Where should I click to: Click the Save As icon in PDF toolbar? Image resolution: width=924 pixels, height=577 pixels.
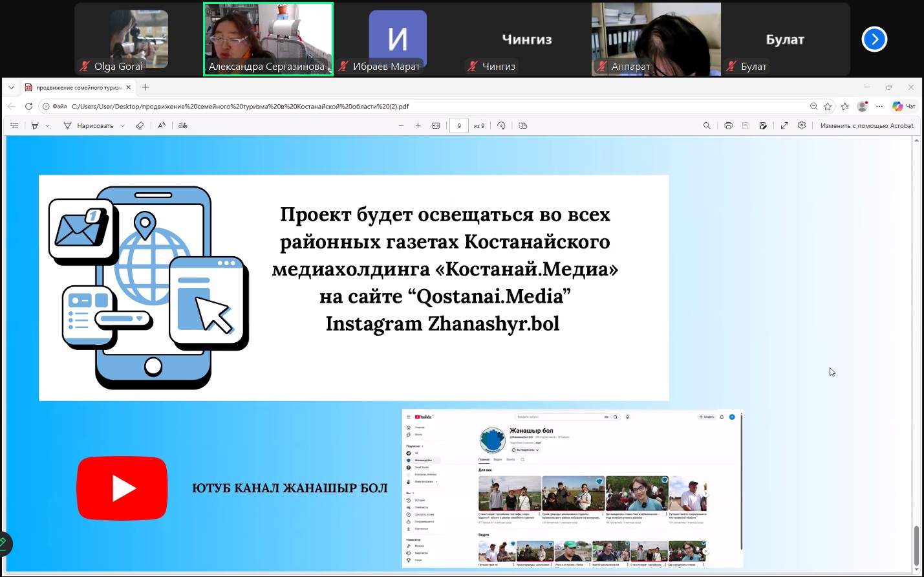click(x=763, y=125)
